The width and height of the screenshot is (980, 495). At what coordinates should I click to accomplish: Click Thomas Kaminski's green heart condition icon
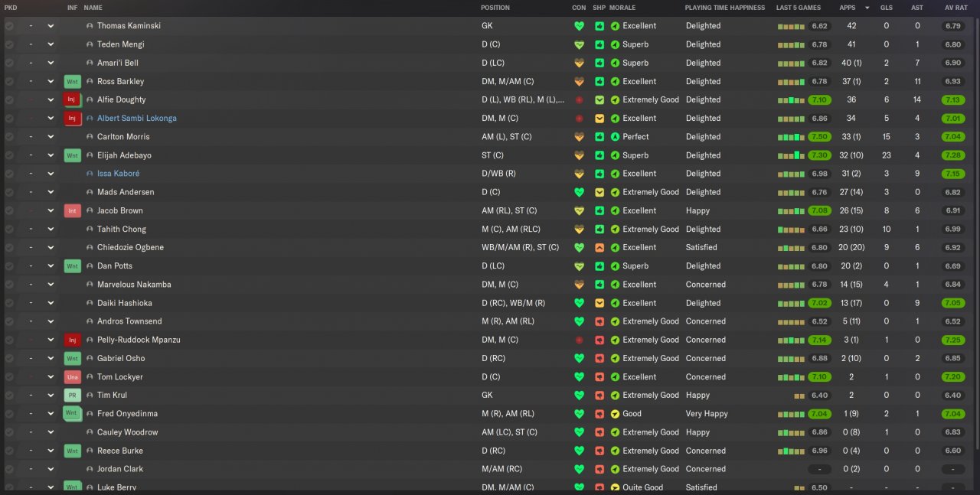click(x=579, y=26)
